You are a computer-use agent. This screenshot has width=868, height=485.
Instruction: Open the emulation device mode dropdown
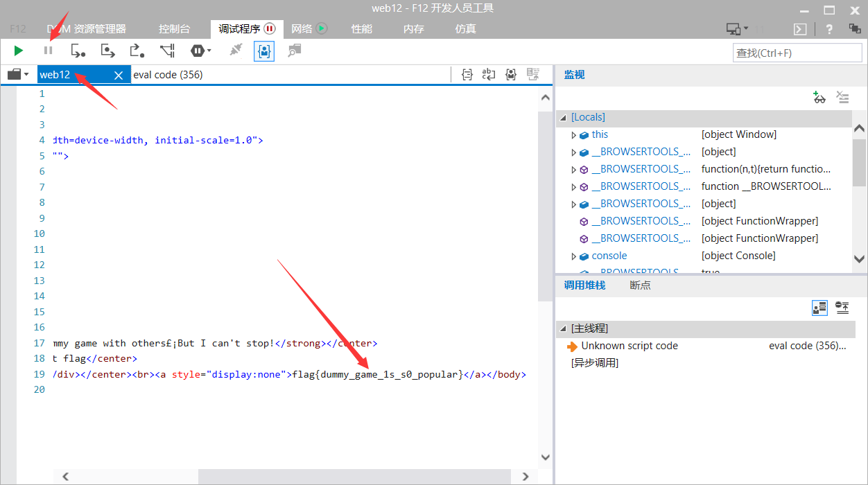tap(737, 28)
